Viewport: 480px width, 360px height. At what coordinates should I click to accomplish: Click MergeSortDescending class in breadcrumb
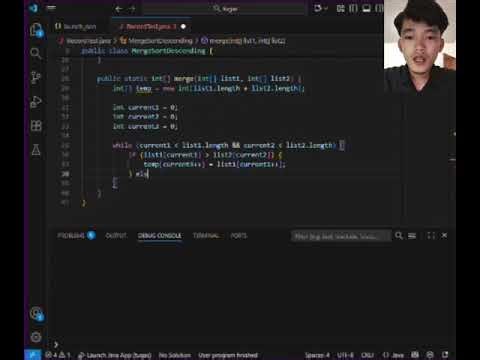[160, 41]
